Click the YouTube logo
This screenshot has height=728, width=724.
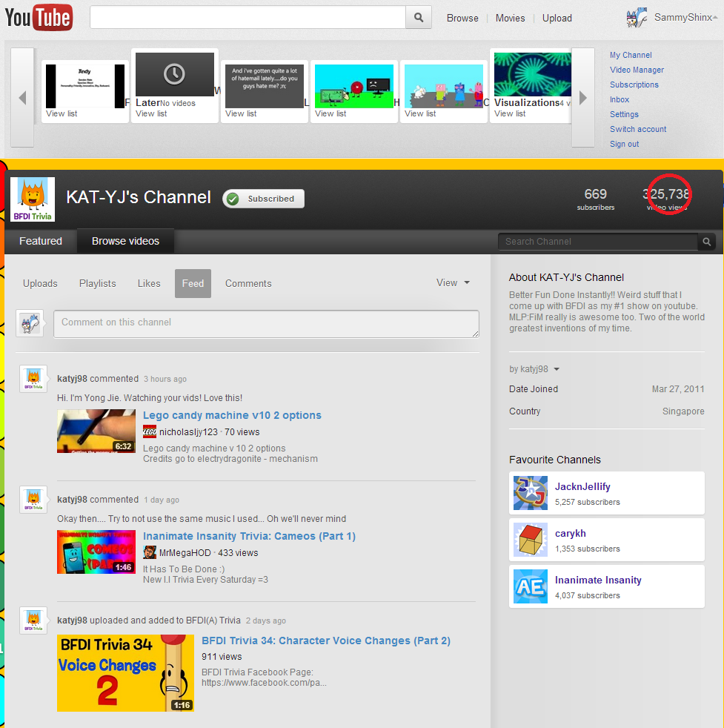[39, 18]
